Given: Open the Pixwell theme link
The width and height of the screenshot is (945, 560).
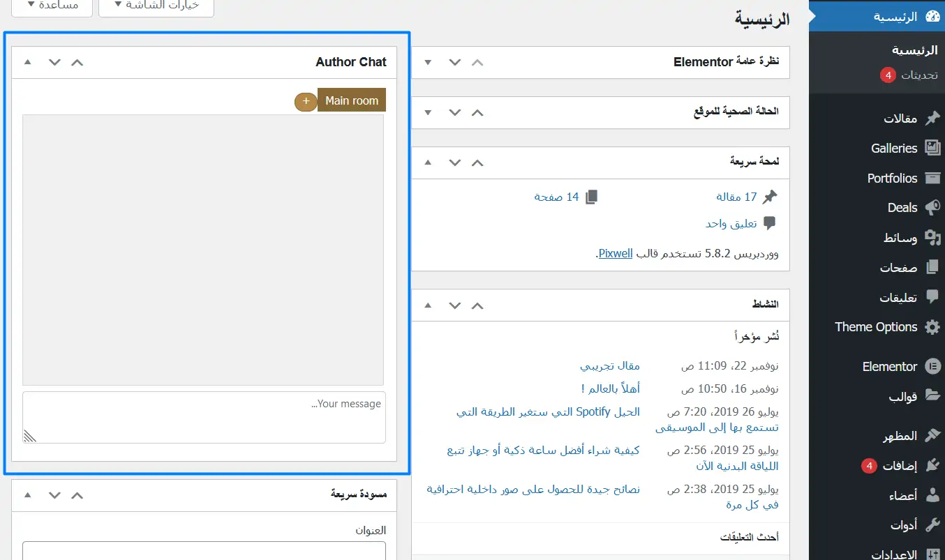Looking at the screenshot, I should coord(615,253).
